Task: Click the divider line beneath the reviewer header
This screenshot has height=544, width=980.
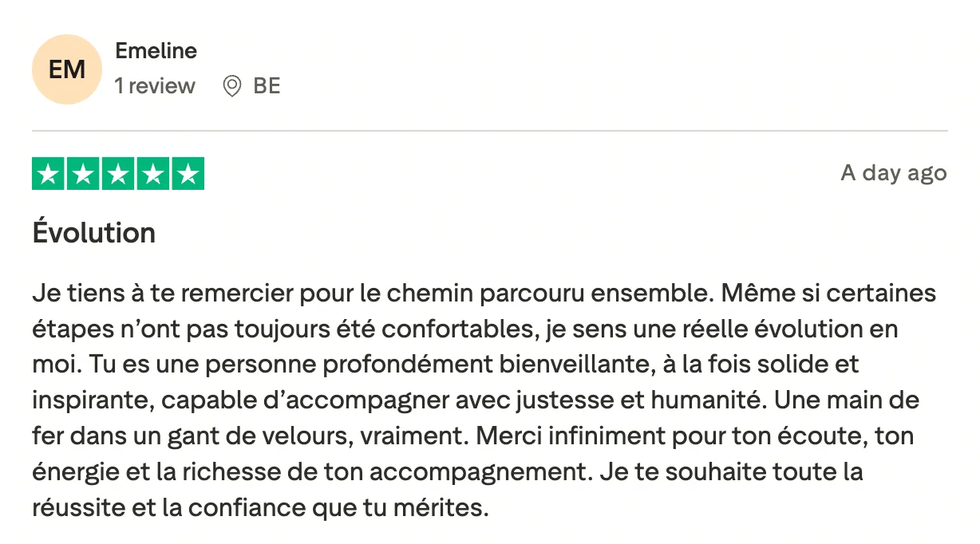Action: [490, 130]
